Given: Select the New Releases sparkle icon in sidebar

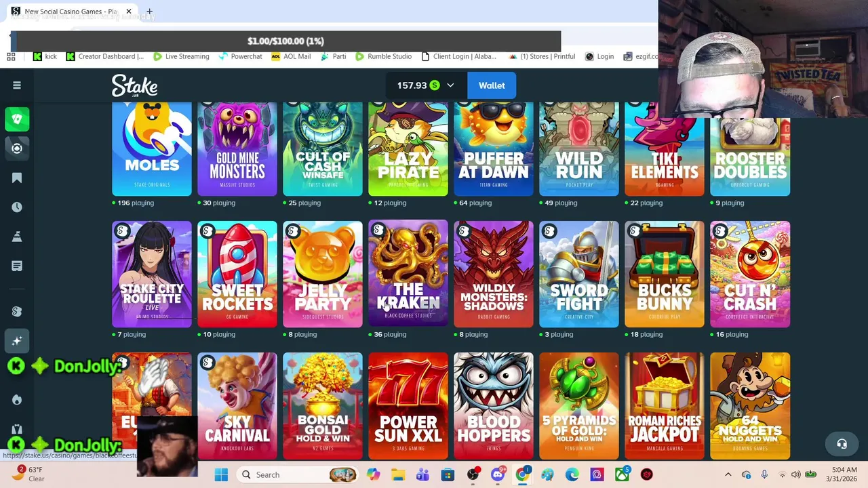Looking at the screenshot, I should click(17, 341).
